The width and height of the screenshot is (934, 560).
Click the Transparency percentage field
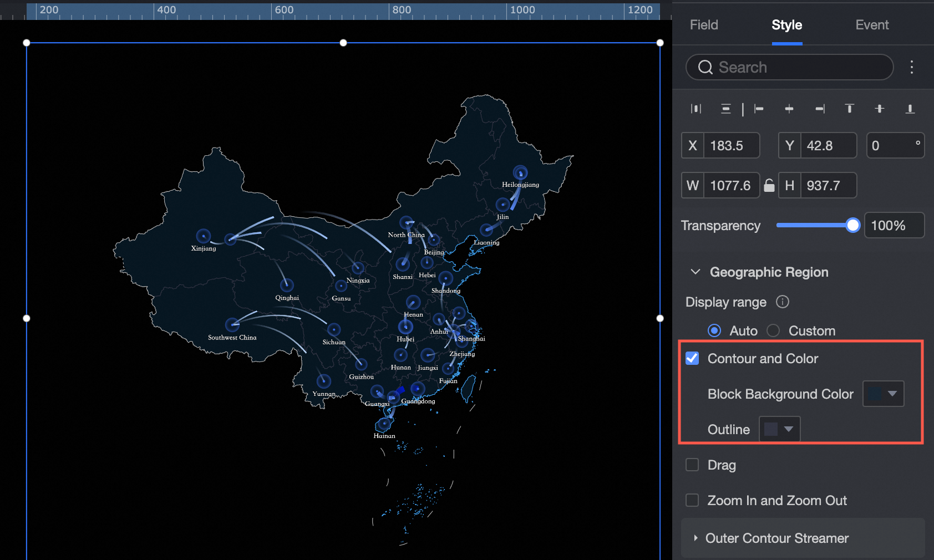[x=895, y=225]
